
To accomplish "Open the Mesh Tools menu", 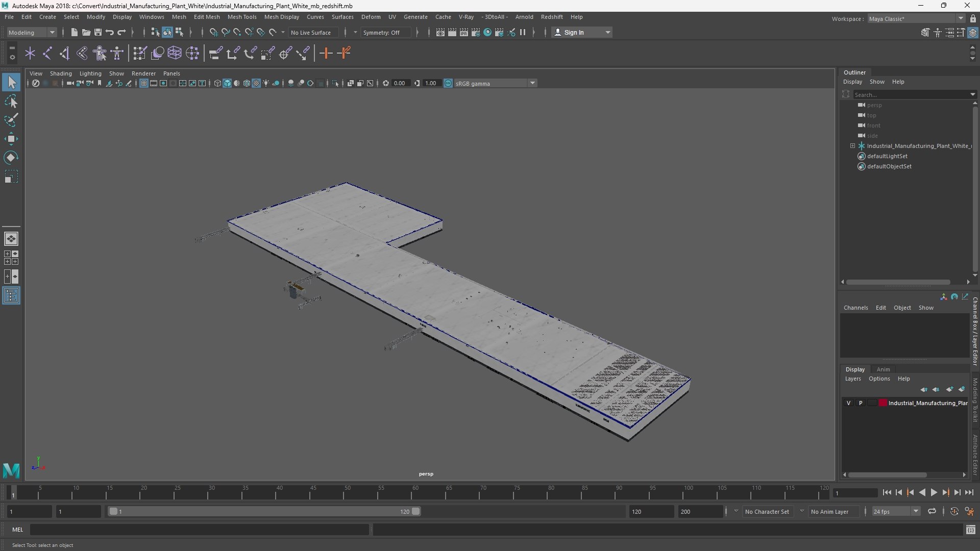I will coord(241,17).
